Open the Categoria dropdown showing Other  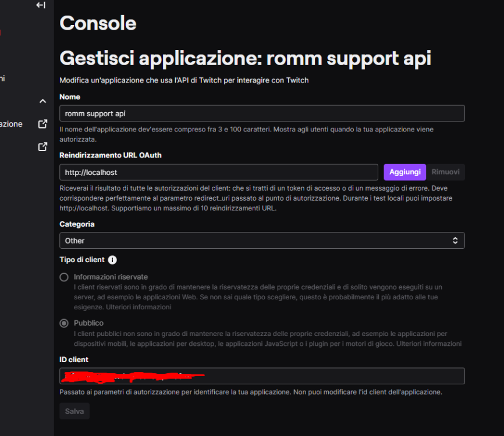262,241
